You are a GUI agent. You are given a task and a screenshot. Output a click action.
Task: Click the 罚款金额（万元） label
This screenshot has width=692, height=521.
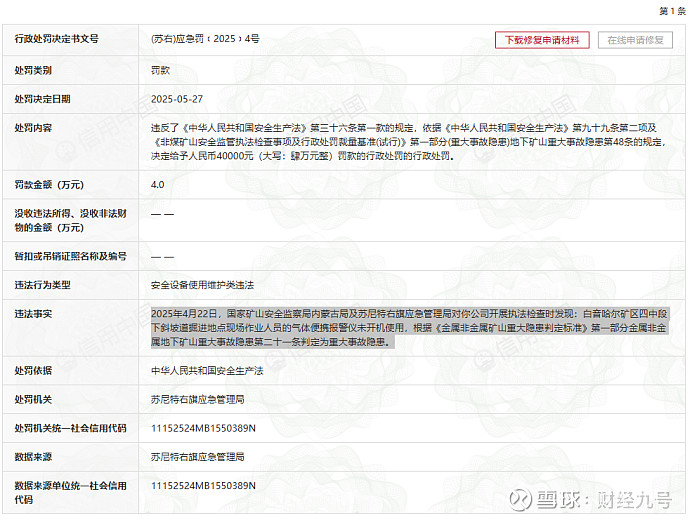(x=49, y=185)
